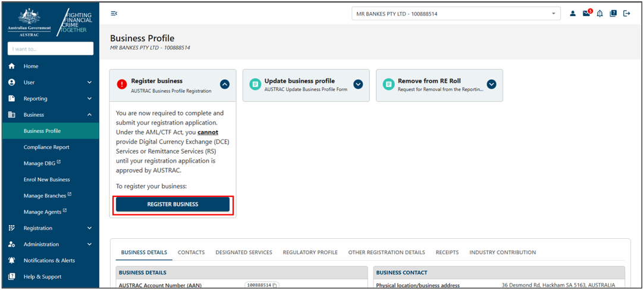644x290 pixels.
Task: Expand the User menu chevron
Action: [90, 83]
